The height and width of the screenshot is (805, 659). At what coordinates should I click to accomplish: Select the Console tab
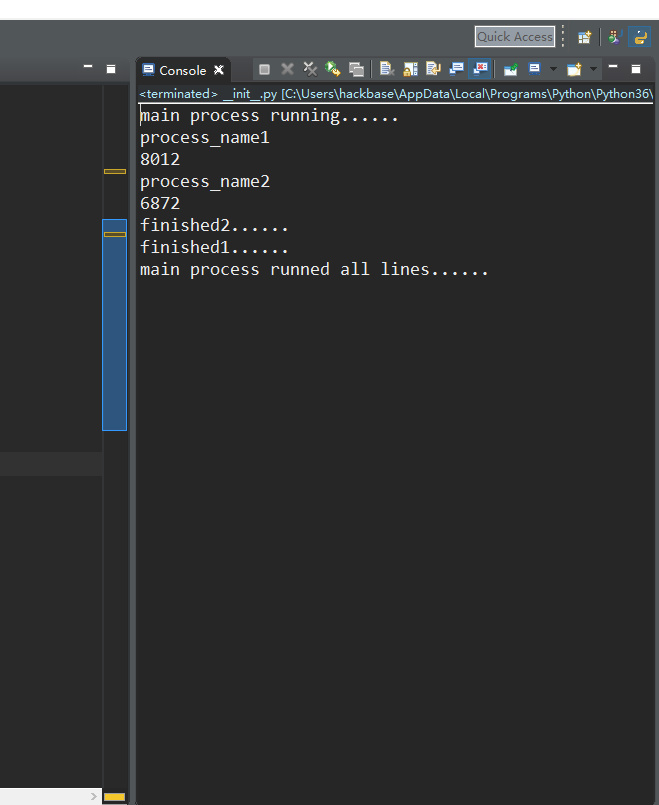(x=182, y=70)
